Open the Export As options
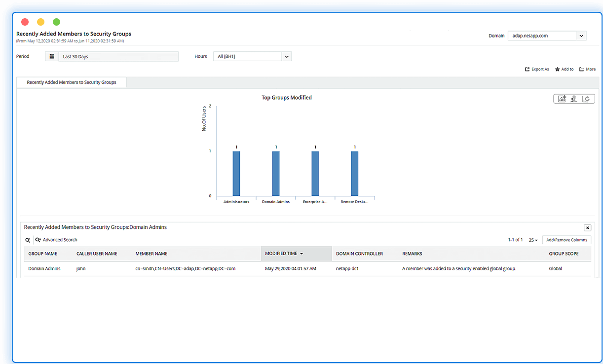603x364 pixels. (536, 69)
